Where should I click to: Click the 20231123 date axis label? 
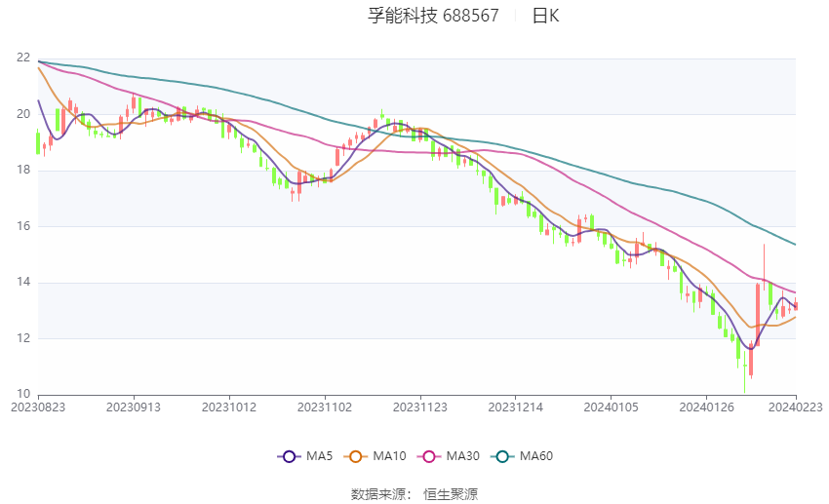[x=419, y=407]
